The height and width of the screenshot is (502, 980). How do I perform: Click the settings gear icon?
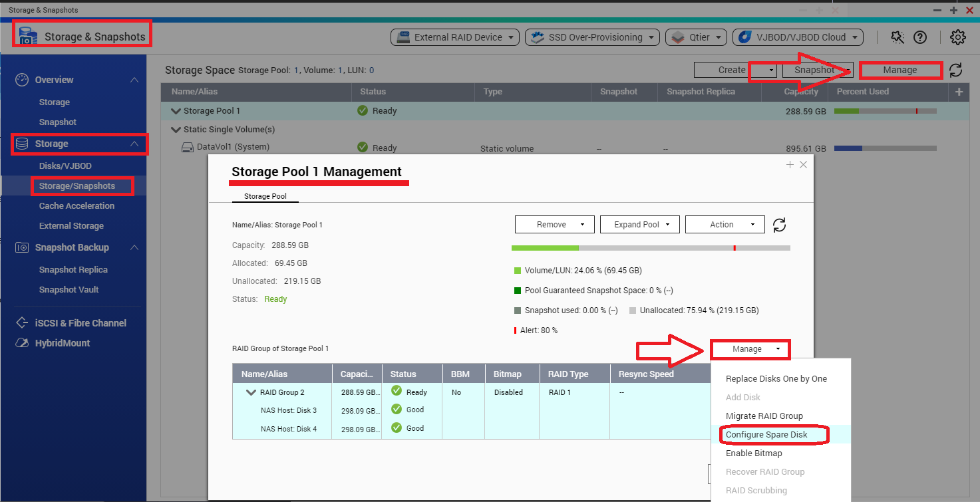coord(957,37)
